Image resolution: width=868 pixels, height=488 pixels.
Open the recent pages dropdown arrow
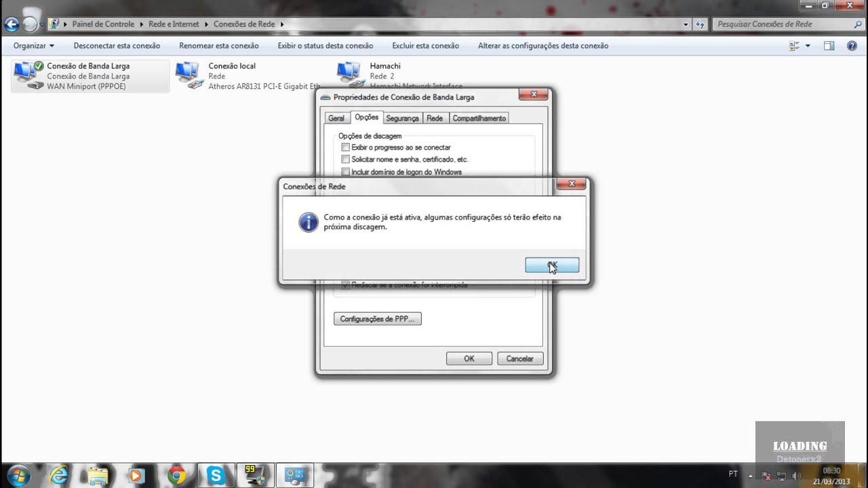click(42, 25)
